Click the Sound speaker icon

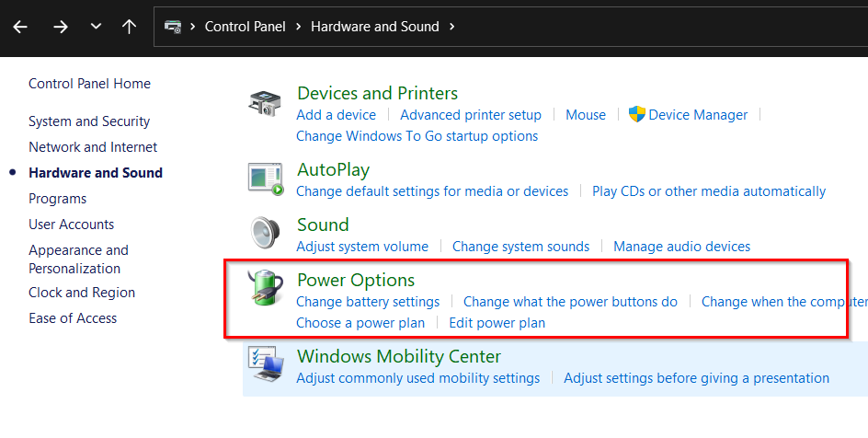[265, 233]
